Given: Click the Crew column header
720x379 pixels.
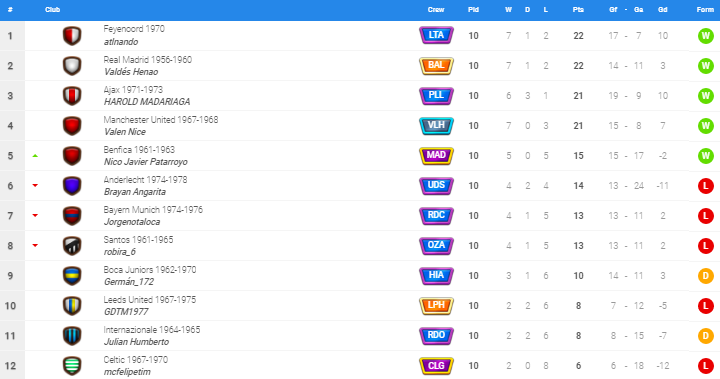Looking at the screenshot, I should 436,10.
